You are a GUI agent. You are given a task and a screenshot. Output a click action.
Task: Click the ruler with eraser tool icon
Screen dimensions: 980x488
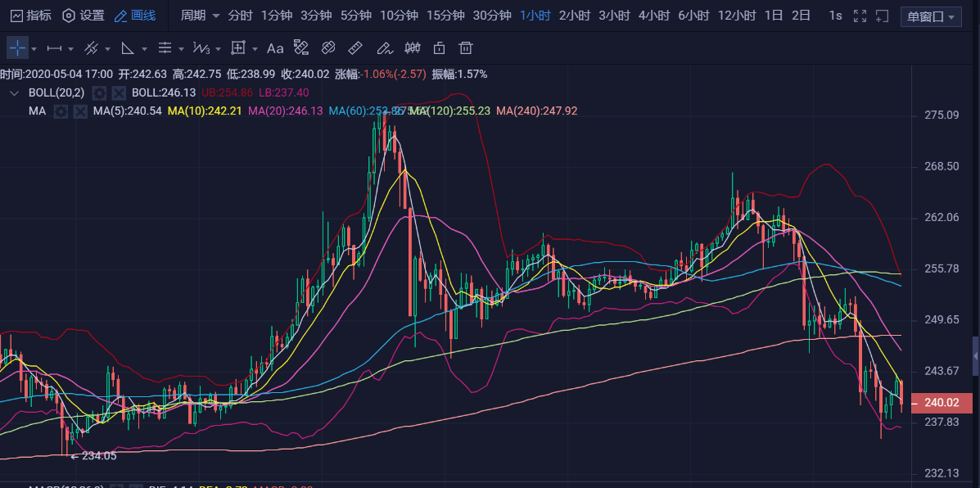click(x=301, y=47)
